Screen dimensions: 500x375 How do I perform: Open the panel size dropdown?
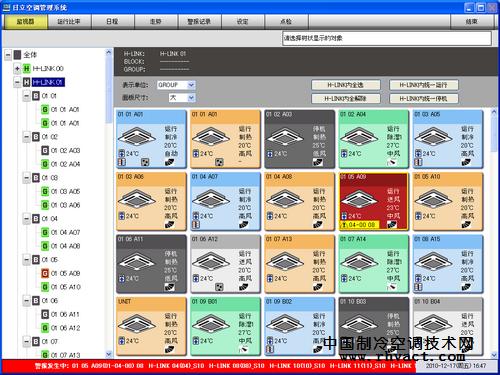click(x=182, y=98)
